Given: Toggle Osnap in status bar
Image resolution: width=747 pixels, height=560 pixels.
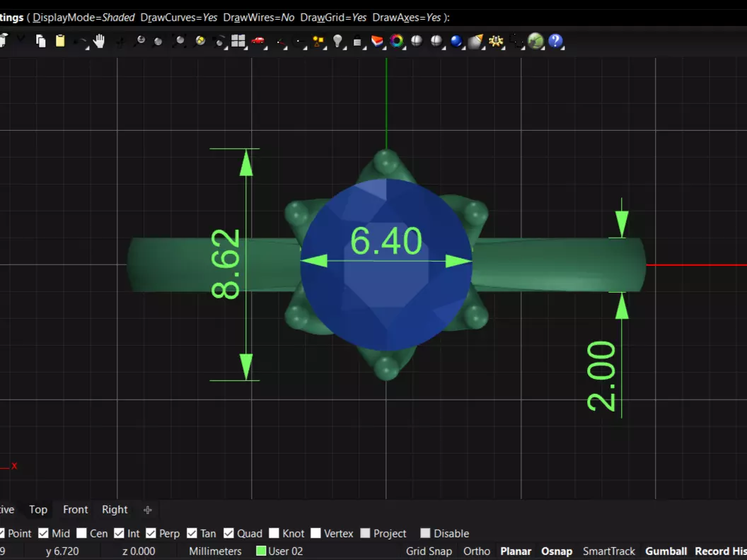Looking at the screenshot, I should [x=557, y=552].
